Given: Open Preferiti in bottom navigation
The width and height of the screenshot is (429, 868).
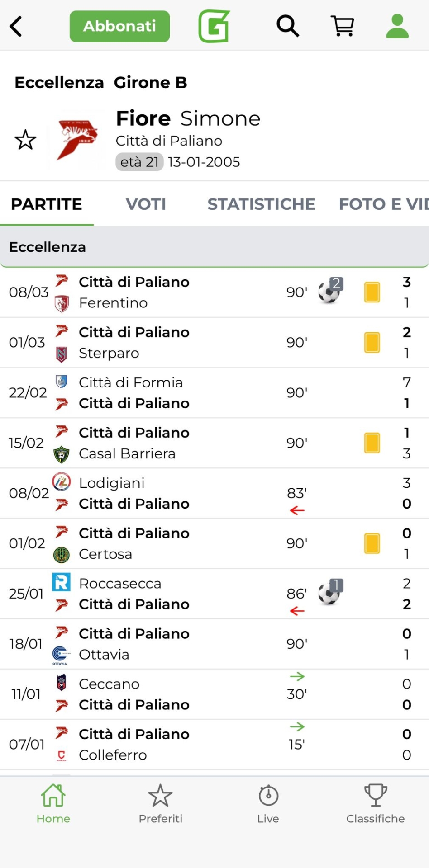Looking at the screenshot, I should (x=161, y=804).
